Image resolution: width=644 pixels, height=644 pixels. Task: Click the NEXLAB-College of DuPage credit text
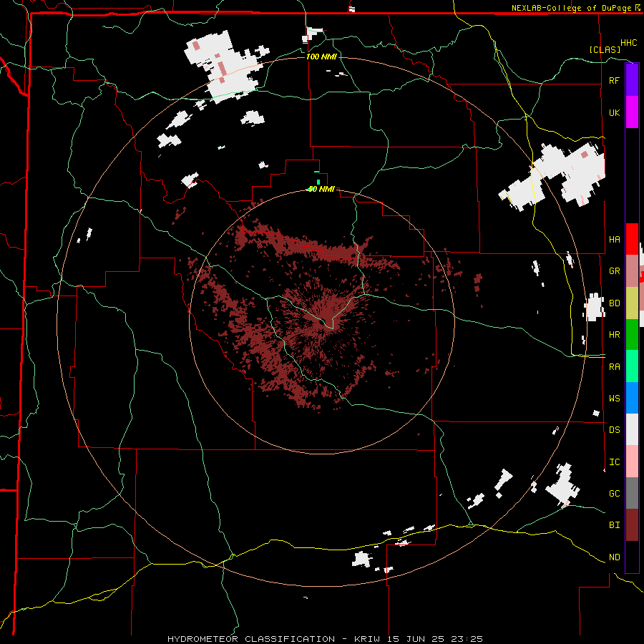pyautogui.click(x=571, y=8)
